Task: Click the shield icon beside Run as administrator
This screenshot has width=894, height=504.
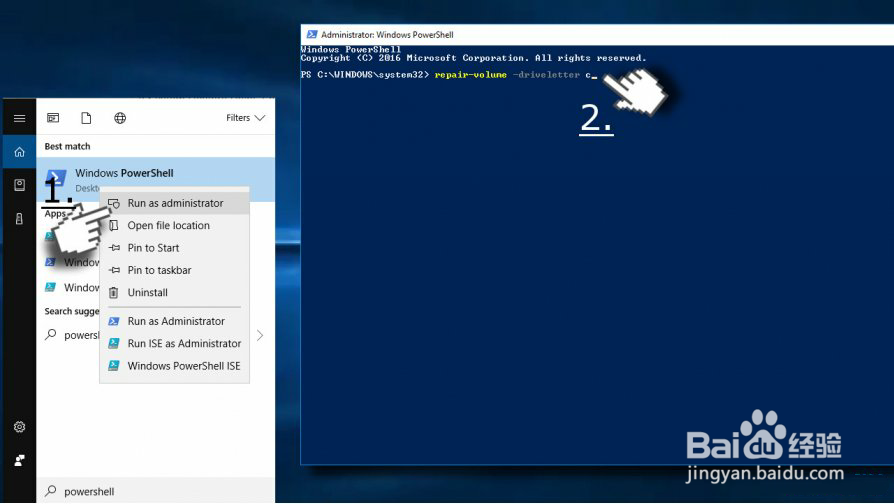Action: [114, 203]
